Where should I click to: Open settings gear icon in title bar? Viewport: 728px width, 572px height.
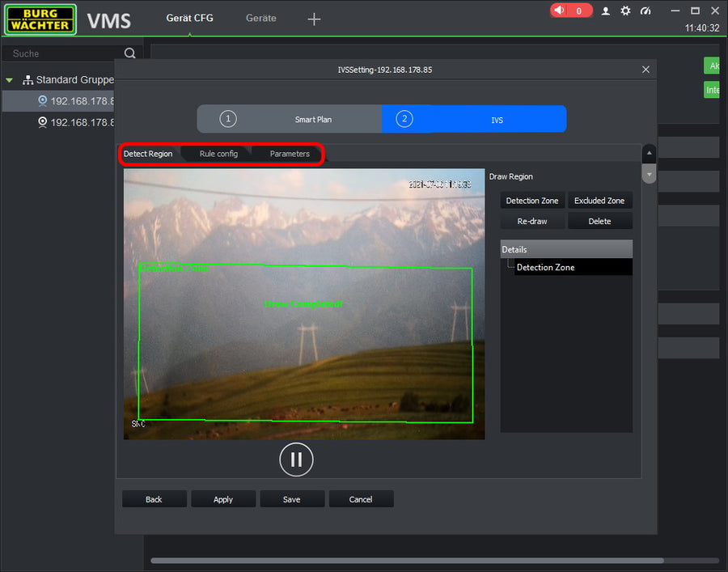[x=625, y=11]
